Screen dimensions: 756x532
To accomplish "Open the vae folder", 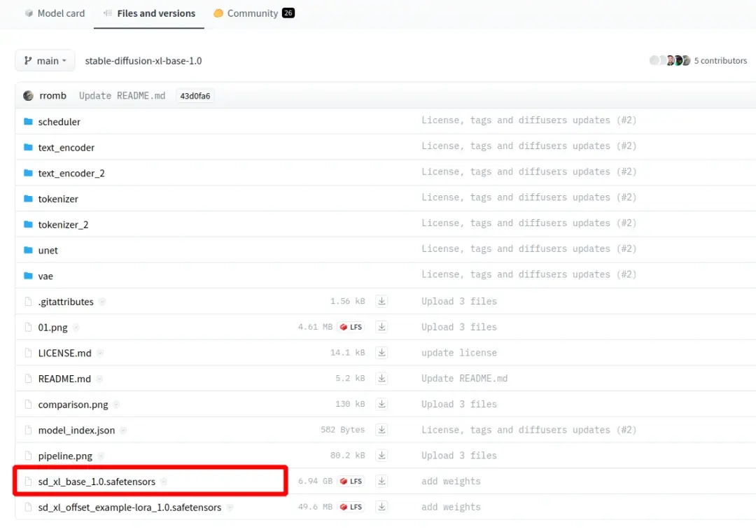I will tap(45, 276).
